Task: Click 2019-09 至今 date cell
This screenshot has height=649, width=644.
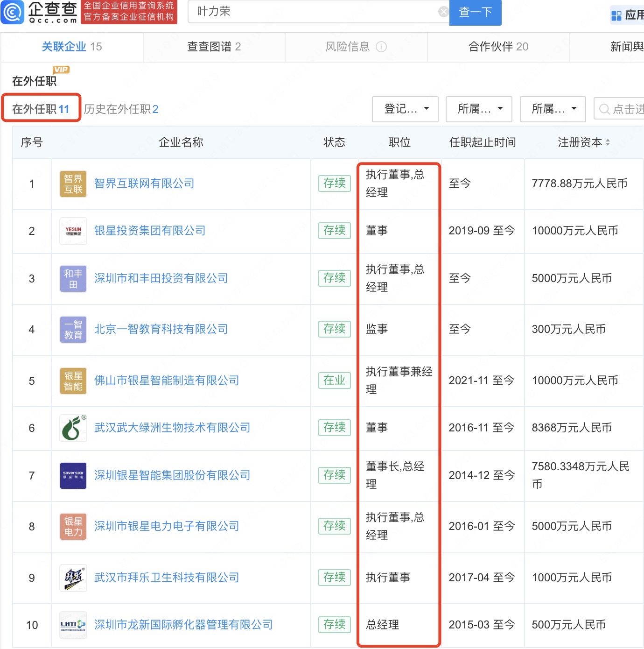Action: point(482,231)
